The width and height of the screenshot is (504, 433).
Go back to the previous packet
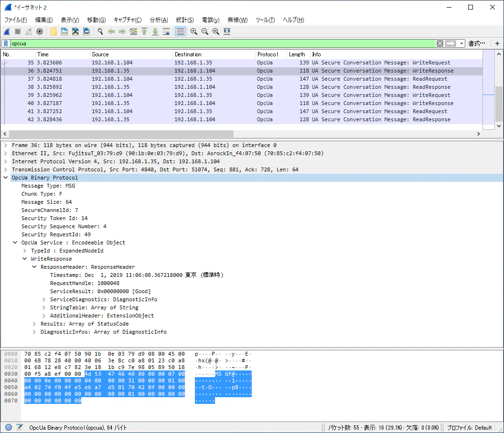point(111,32)
